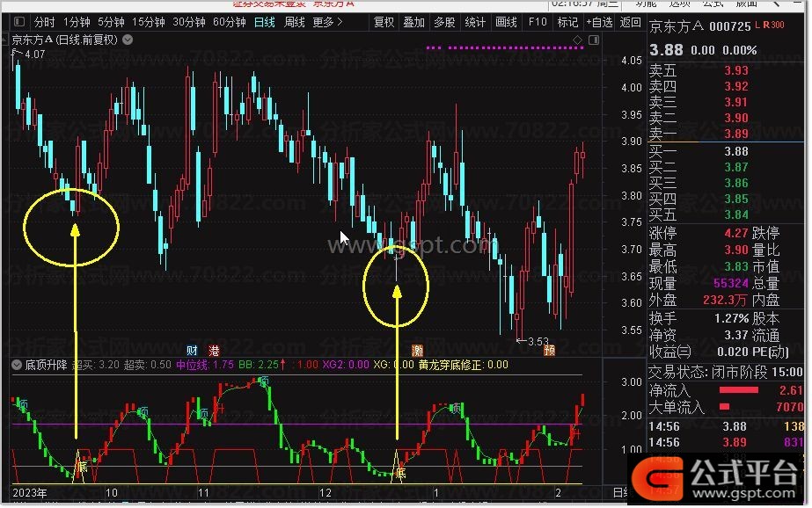
Task: Click the 统计 statistics button
Action: (475, 22)
